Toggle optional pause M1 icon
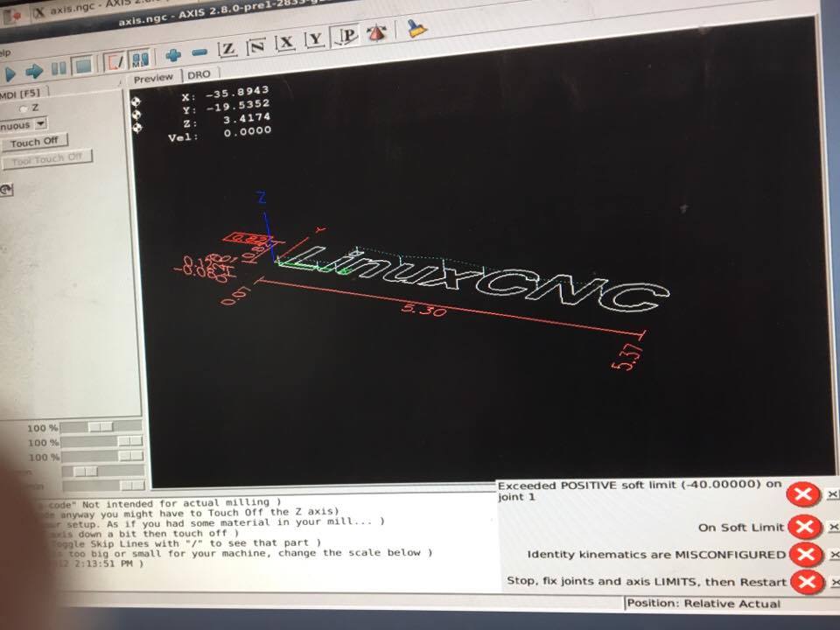 coord(140,59)
